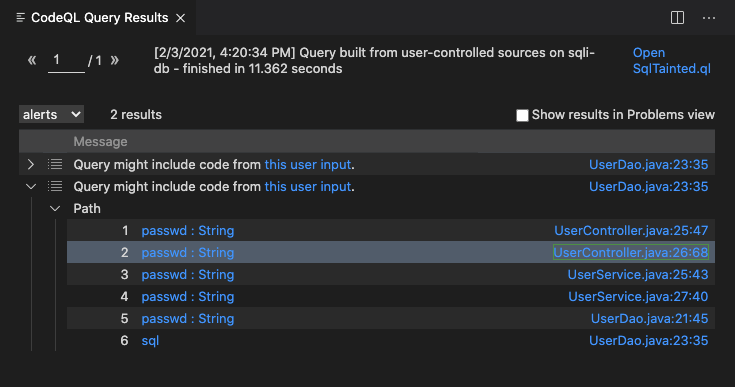The image size is (735, 387).
Task: Open SqlTainted.ql query link
Action: coord(671,60)
